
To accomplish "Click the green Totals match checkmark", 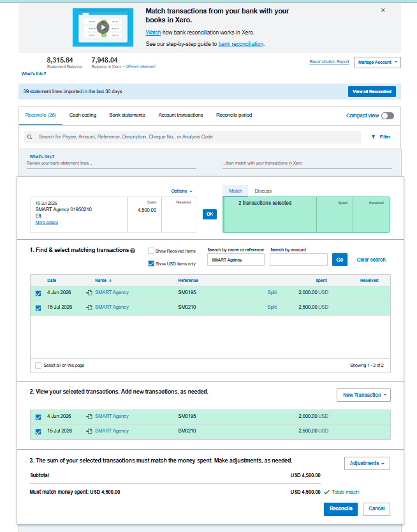I will pyautogui.click(x=327, y=492).
